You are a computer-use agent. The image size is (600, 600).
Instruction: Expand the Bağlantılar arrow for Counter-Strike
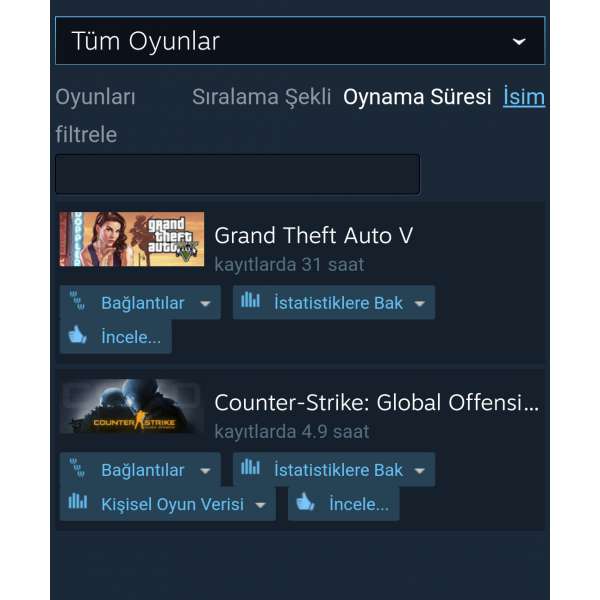pos(205,471)
